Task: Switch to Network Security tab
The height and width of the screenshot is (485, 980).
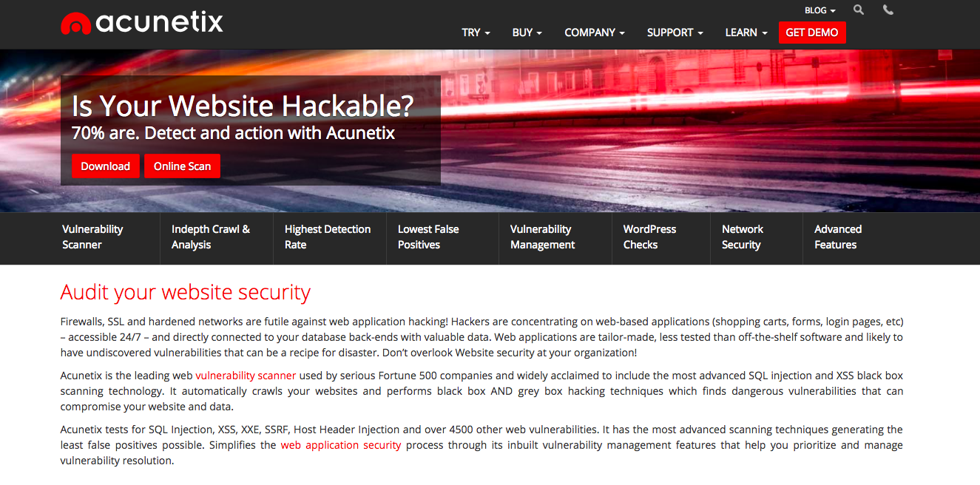Action: click(x=743, y=237)
